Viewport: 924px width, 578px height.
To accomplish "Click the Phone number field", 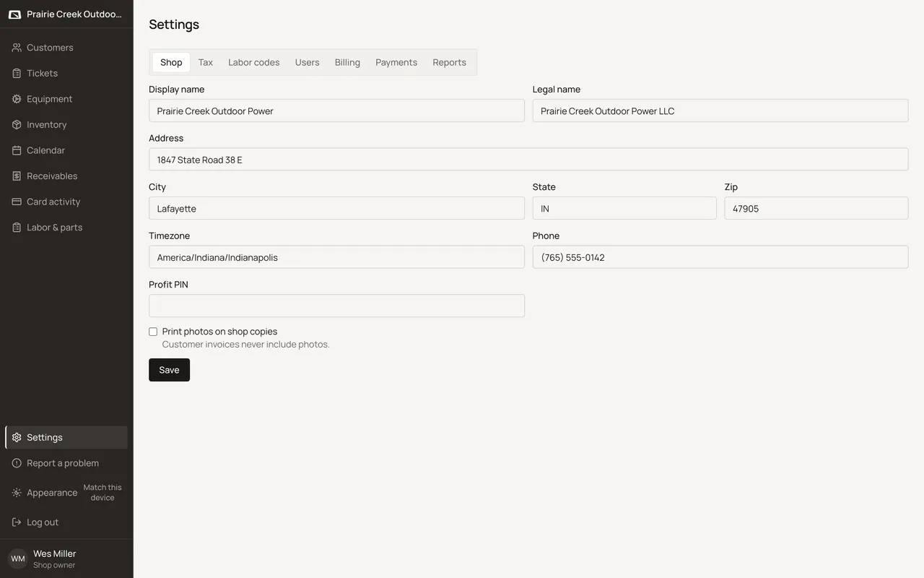I will point(720,257).
